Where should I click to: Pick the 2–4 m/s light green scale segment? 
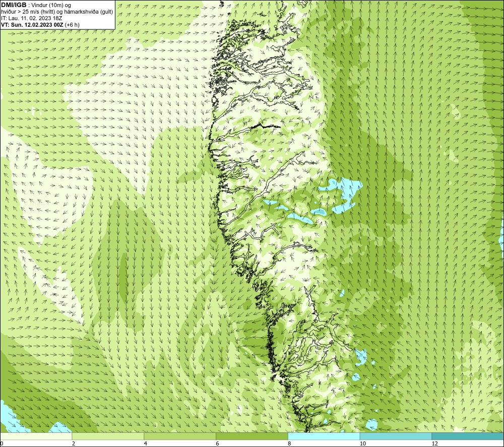pyautogui.click(x=108, y=436)
